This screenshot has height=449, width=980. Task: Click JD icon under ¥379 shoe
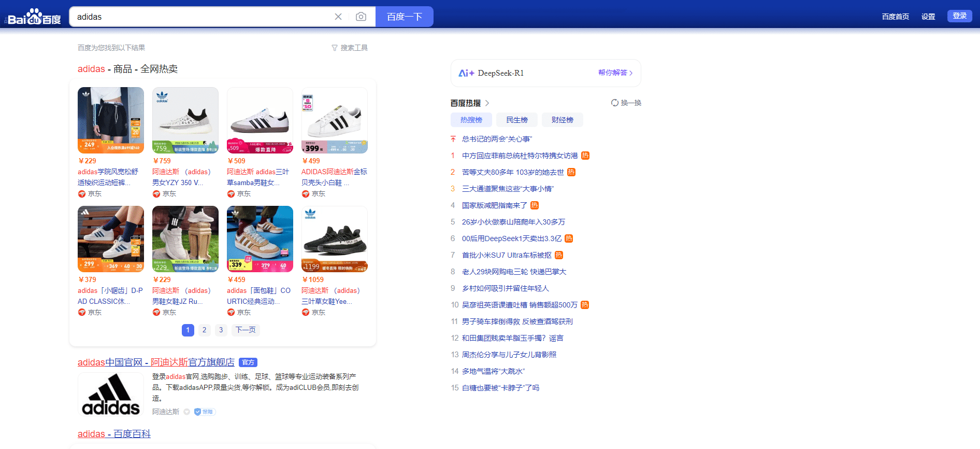click(x=82, y=313)
